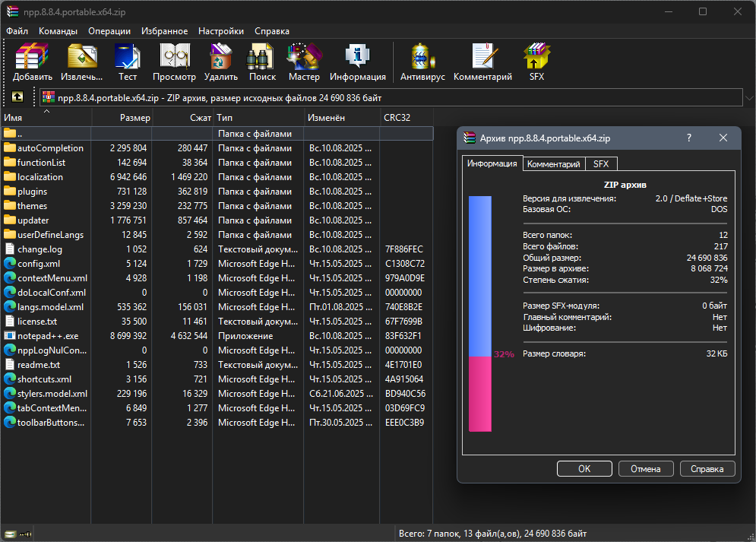This screenshot has width=756, height=542.
Task: Select the config.xml Edge file icon
Action: tap(10, 263)
